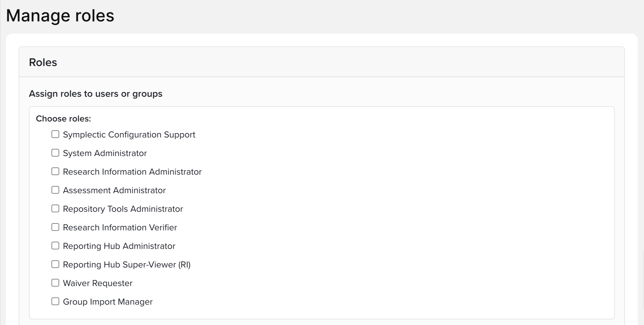This screenshot has width=644, height=325.
Task: Select the Group Import Manager checkbox
Action: (x=55, y=301)
